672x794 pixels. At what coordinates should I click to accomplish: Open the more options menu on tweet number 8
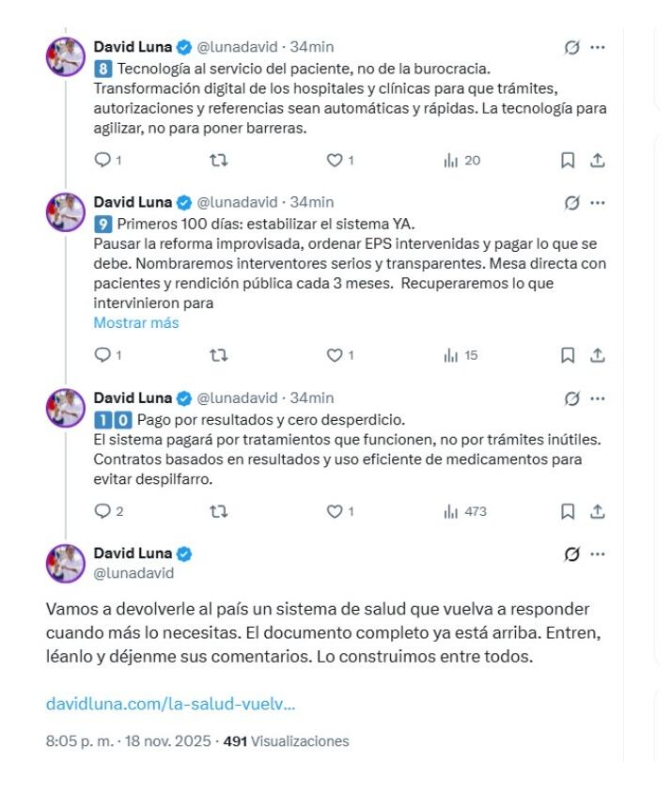click(598, 44)
